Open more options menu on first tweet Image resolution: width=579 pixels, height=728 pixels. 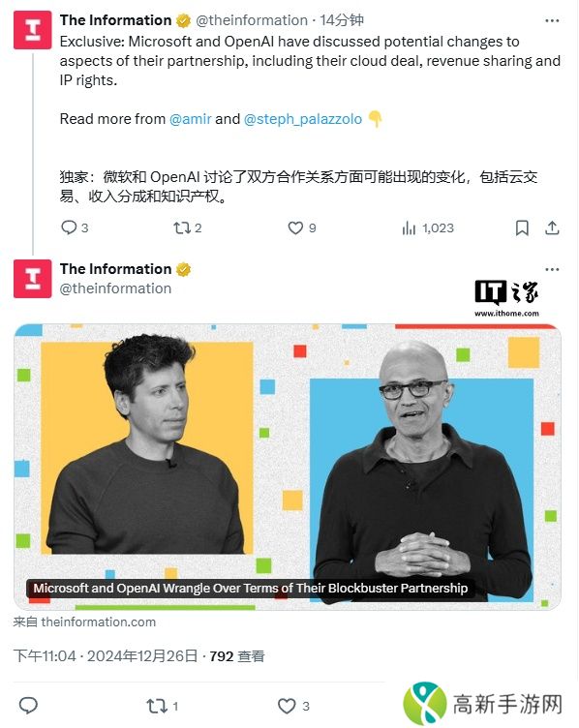[552, 20]
